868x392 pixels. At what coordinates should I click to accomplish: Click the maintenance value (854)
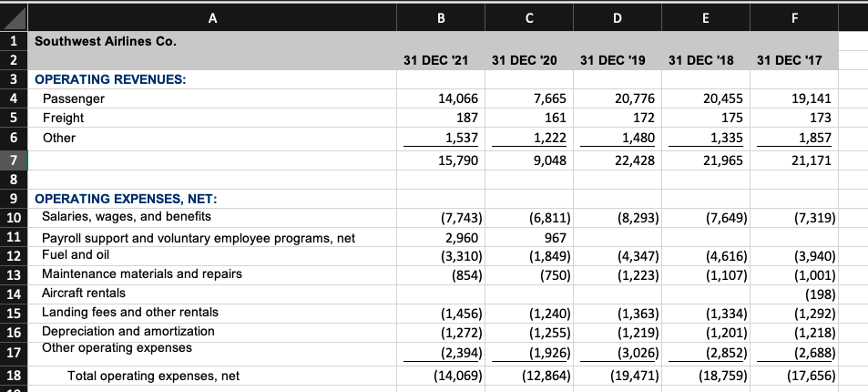click(465, 275)
